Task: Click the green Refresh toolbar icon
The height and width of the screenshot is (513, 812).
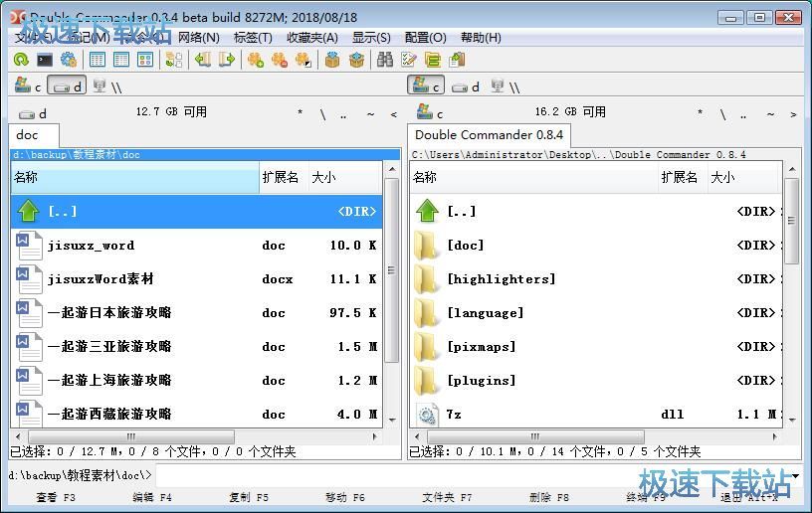Action: coord(21,60)
